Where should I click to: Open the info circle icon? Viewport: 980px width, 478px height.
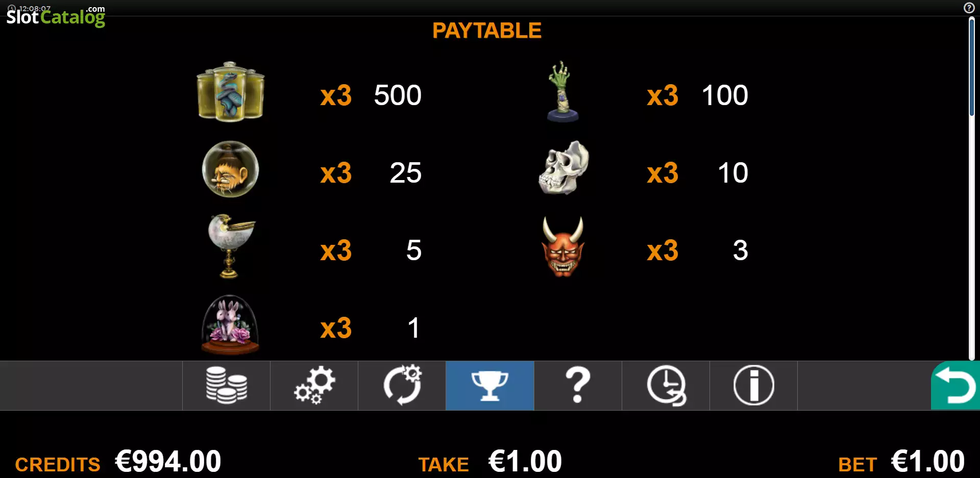[753, 386]
